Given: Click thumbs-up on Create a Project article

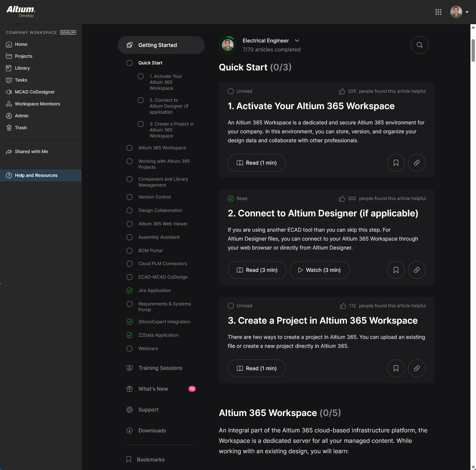Looking at the screenshot, I should coord(343,306).
